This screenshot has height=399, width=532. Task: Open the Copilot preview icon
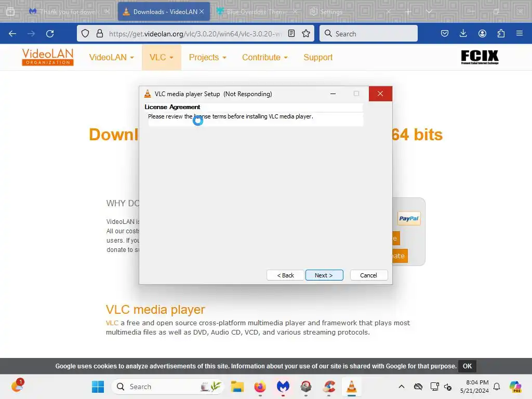pos(515,387)
